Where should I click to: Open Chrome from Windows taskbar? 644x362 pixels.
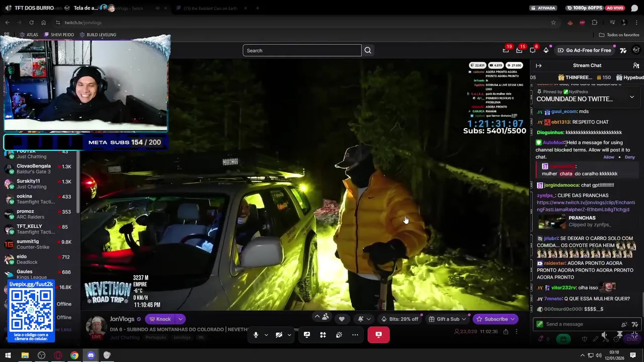coord(74,355)
